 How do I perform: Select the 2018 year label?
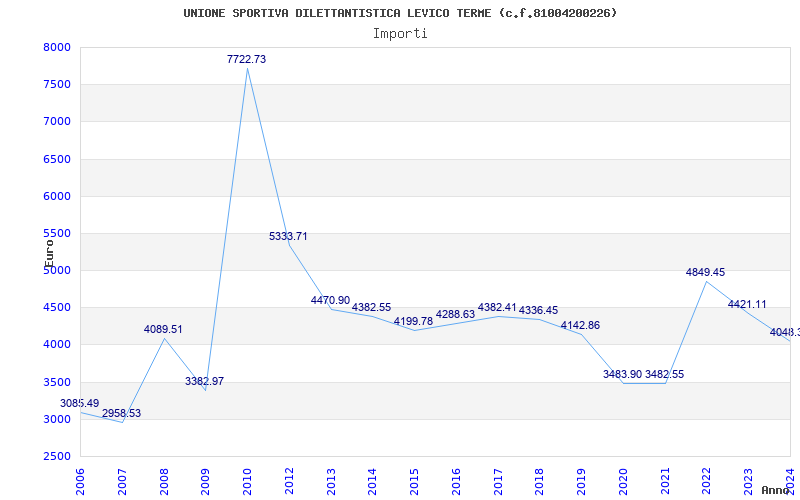[539, 482]
